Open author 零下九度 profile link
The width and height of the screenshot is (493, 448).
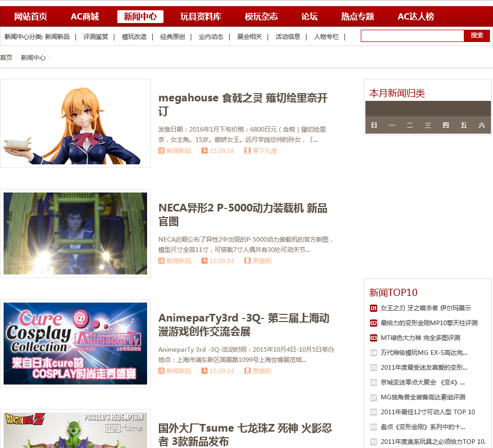(x=265, y=151)
